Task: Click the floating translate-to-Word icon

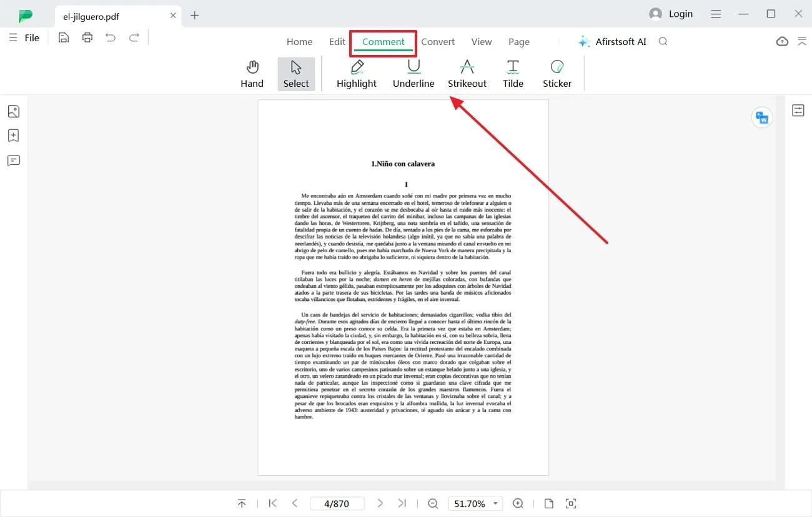Action: (762, 117)
